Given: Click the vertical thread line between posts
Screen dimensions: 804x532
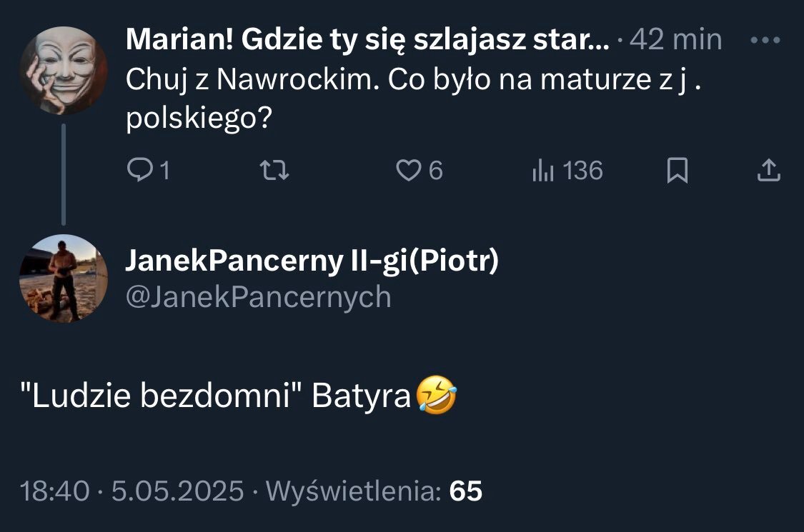Looking at the screenshot, I should [64, 174].
